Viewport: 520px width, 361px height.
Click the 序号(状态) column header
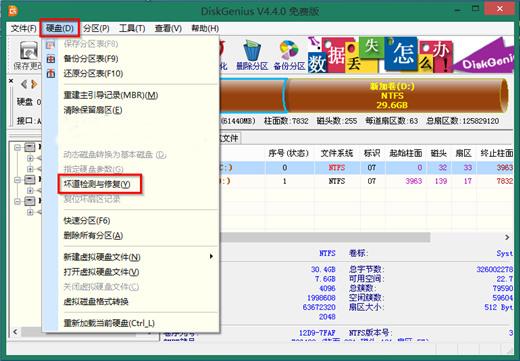(x=289, y=153)
